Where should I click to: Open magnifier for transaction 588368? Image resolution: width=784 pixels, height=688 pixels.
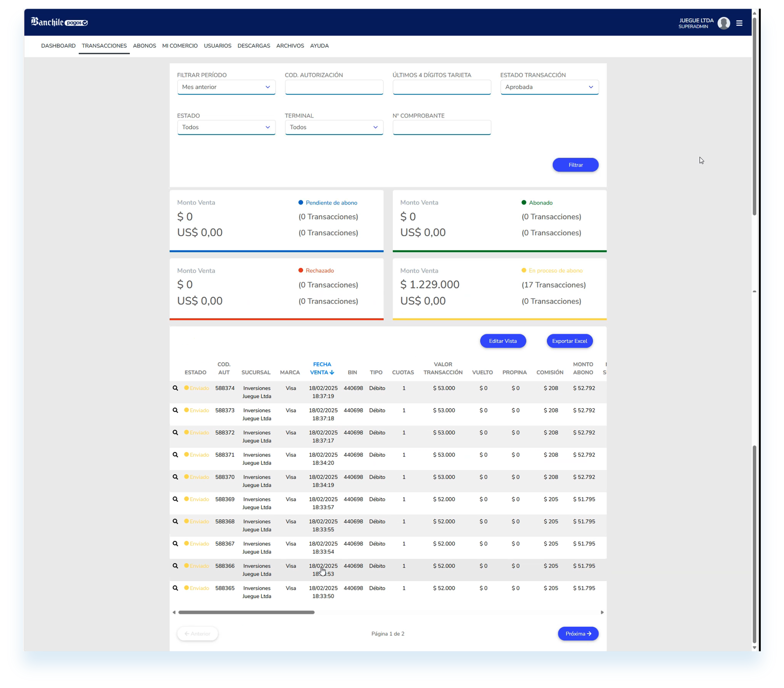click(175, 522)
